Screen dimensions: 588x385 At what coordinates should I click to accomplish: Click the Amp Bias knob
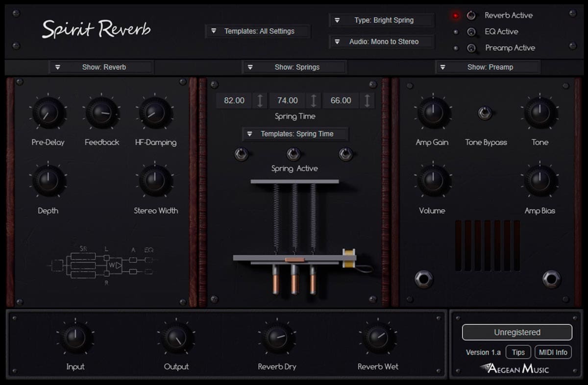click(x=540, y=181)
